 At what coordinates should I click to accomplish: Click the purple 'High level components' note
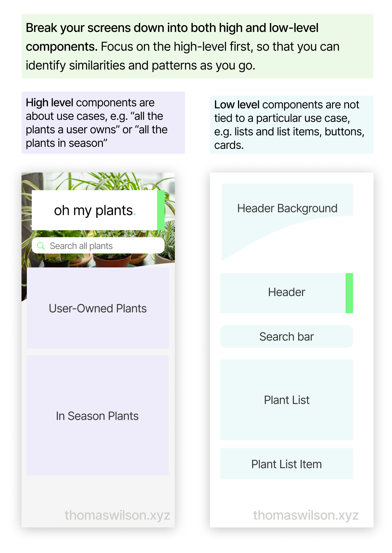click(103, 123)
